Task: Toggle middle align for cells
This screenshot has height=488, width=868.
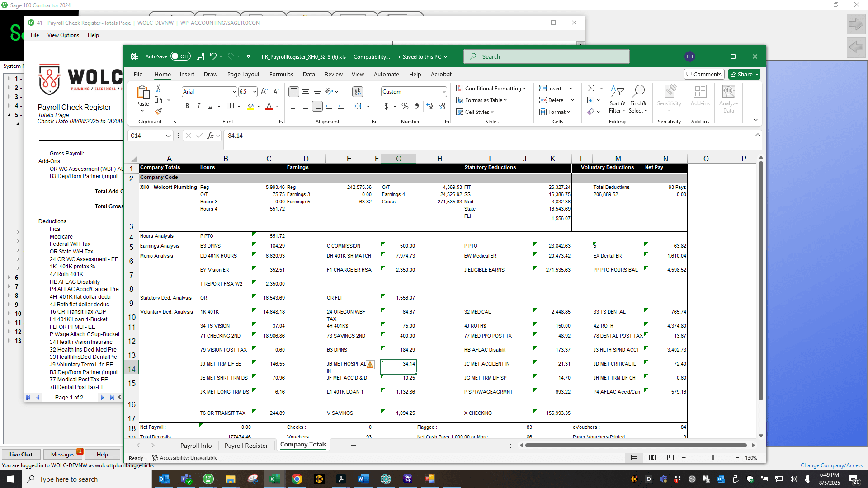Action: (x=306, y=92)
